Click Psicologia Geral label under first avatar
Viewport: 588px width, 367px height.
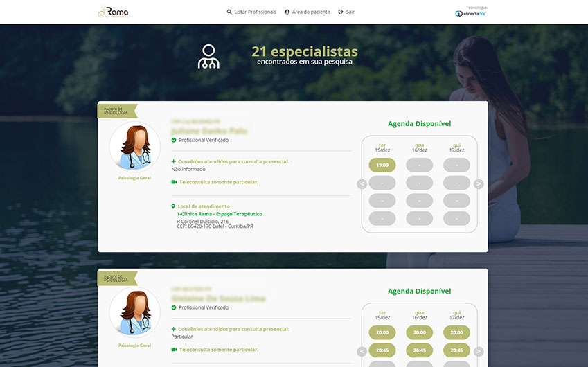(134, 178)
